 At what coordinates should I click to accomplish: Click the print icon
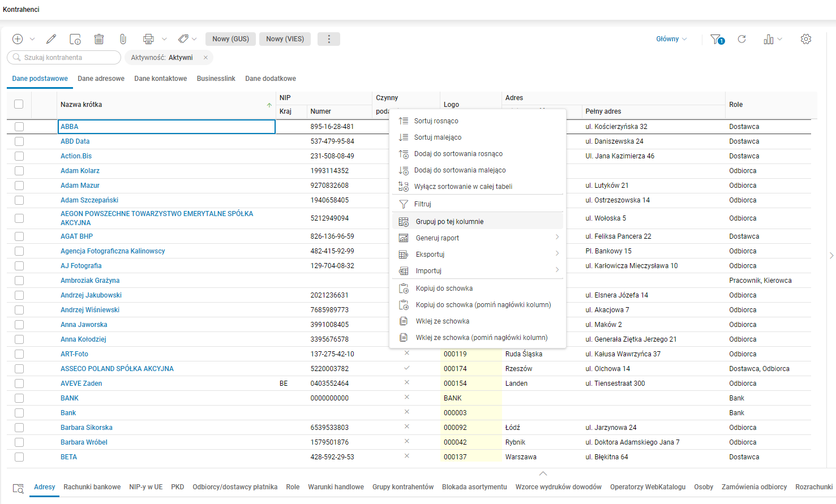(148, 39)
